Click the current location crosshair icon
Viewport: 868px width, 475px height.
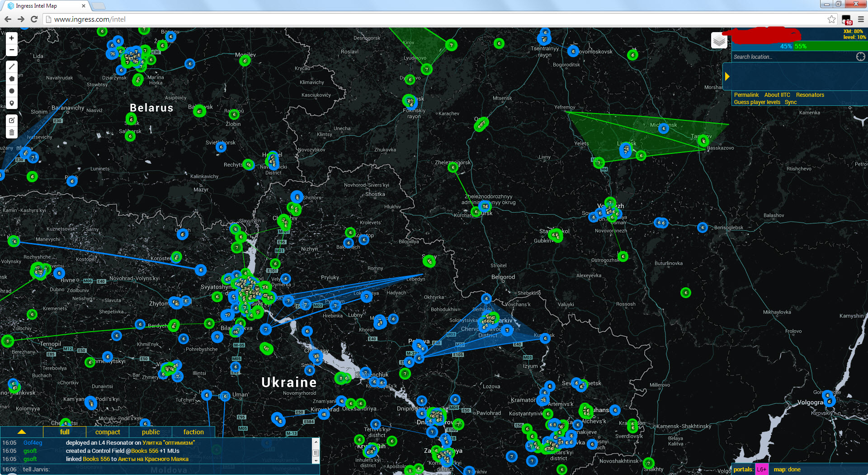(x=860, y=57)
